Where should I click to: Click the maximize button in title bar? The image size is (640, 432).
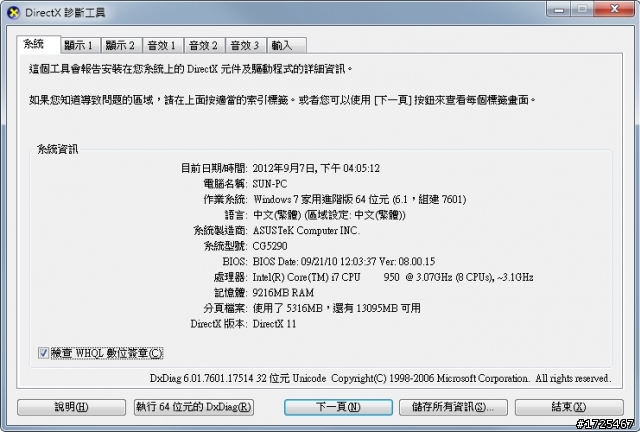[x=582, y=9]
